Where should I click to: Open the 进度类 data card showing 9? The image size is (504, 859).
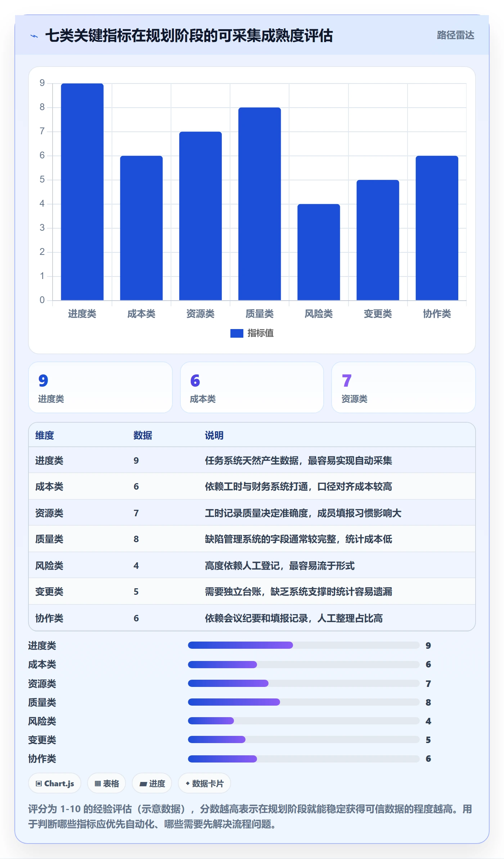pos(100,387)
